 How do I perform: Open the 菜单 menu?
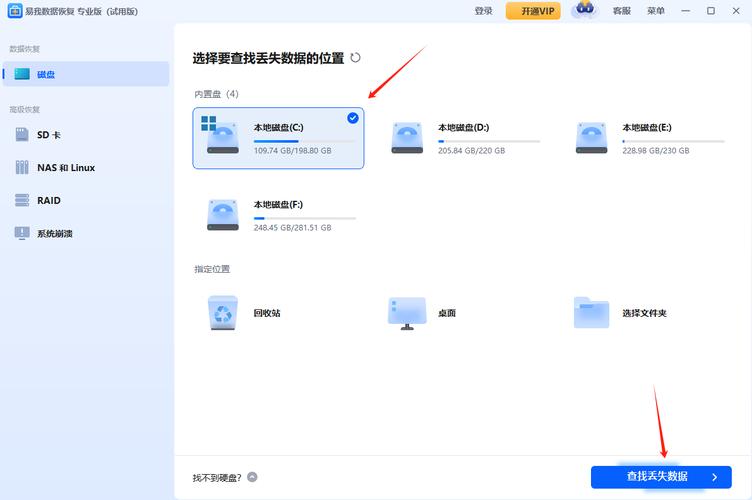point(656,11)
